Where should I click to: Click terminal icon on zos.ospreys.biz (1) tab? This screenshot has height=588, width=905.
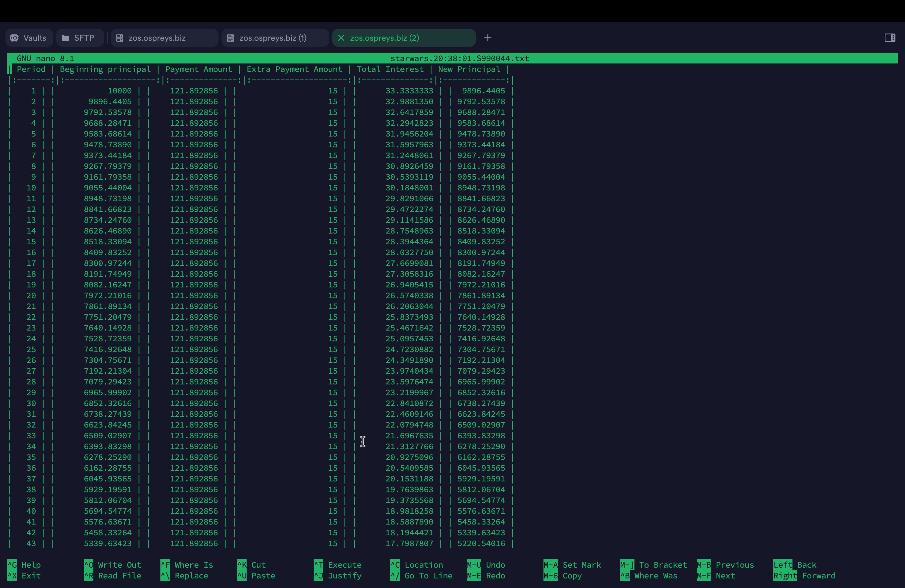(230, 38)
